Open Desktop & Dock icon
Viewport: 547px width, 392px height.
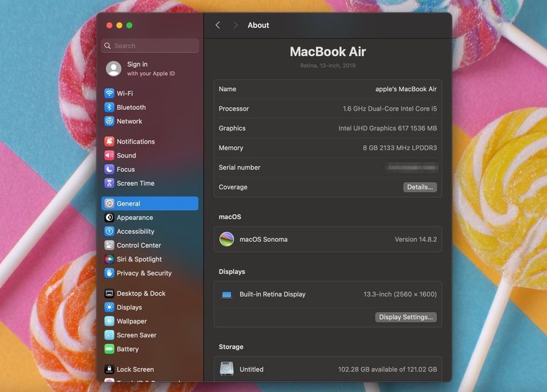point(109,294)
